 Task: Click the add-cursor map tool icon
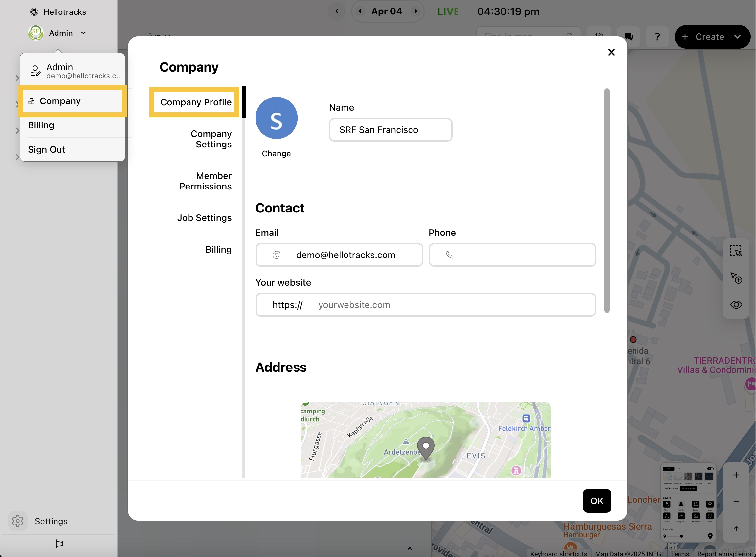[x=736, y=278]
